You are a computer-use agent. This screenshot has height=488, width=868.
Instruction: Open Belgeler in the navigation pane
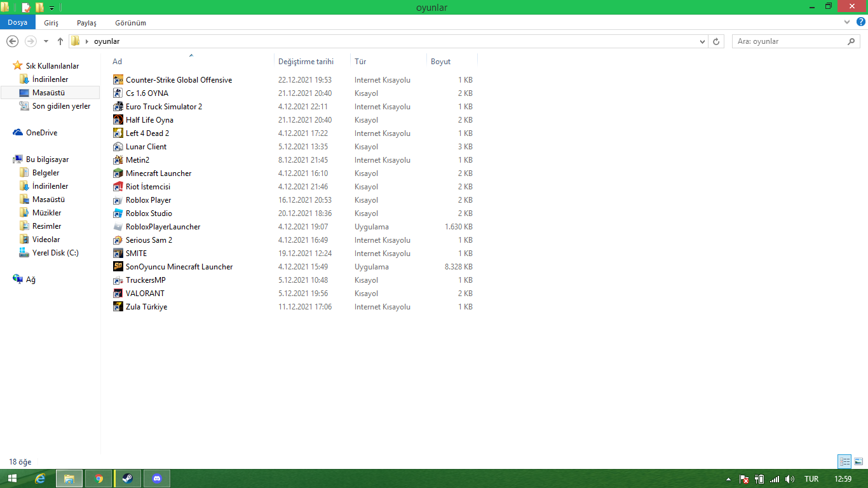46,173
